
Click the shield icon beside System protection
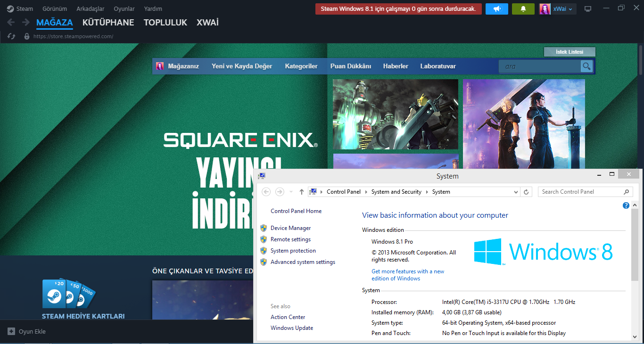264,251
